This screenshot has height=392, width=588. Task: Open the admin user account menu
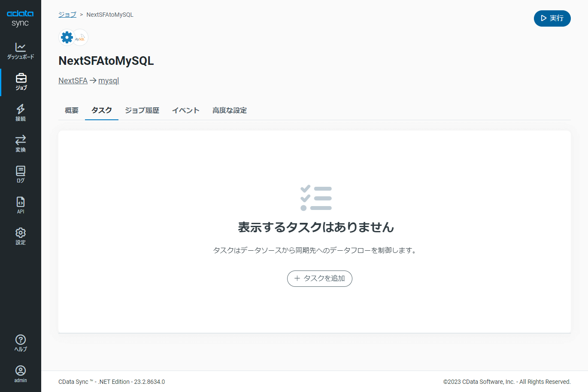(x=21, y=374)
